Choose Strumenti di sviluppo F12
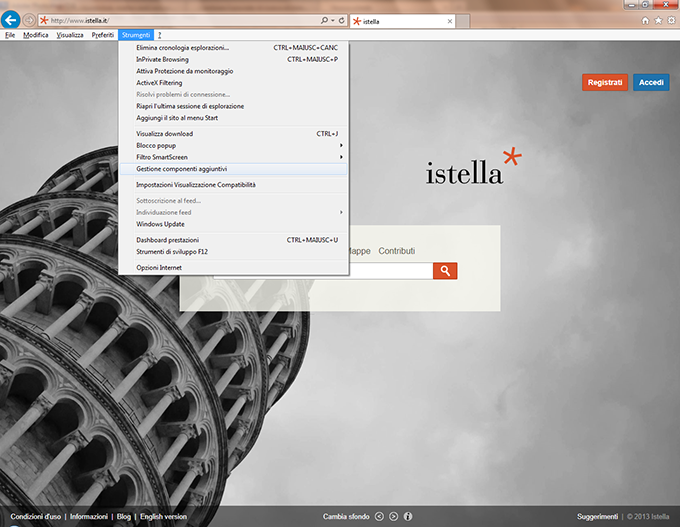This screenshot has width=680, height=527. tap(233, 252)
